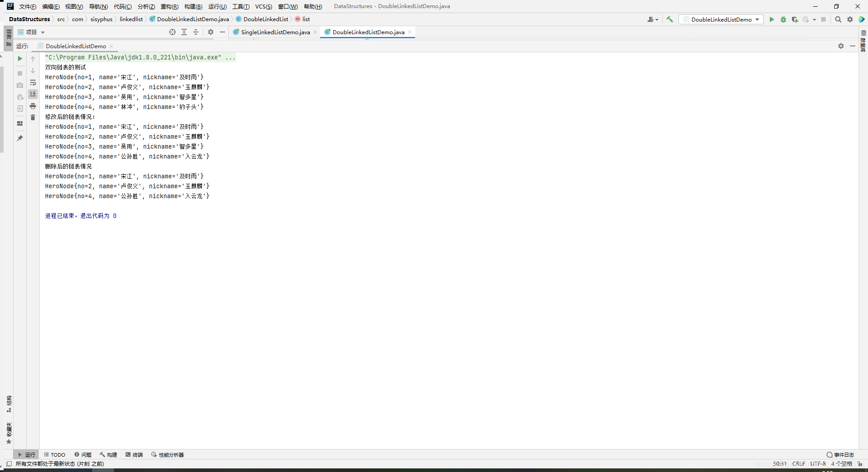This screenshot has width=868, height=472.
Task: Click the camera thread dump icon
Action: [x=20, y=85]
